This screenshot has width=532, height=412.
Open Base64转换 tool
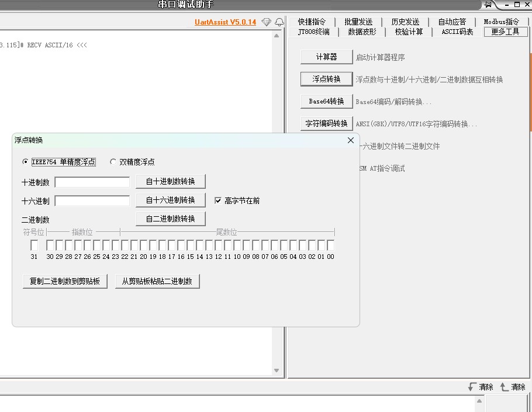tap(326, 101)
